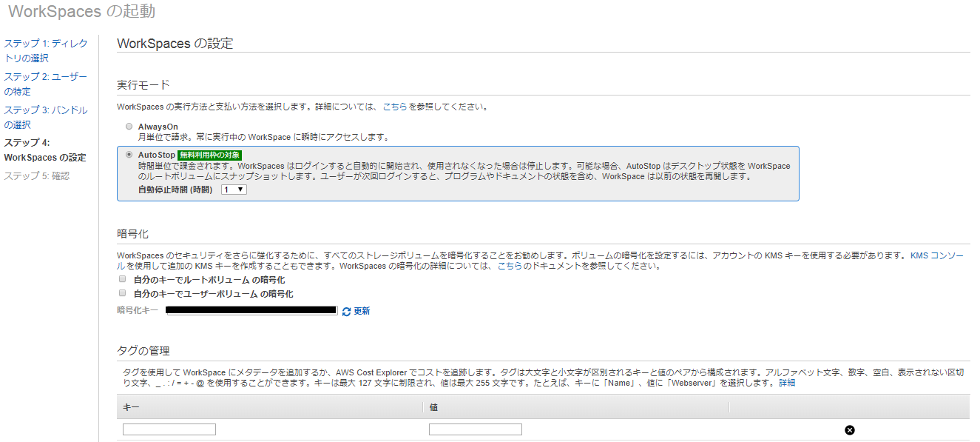980x442 pixels.
Task: Go to ステップ 1: ディレクトリの選択
Action: 46,51
